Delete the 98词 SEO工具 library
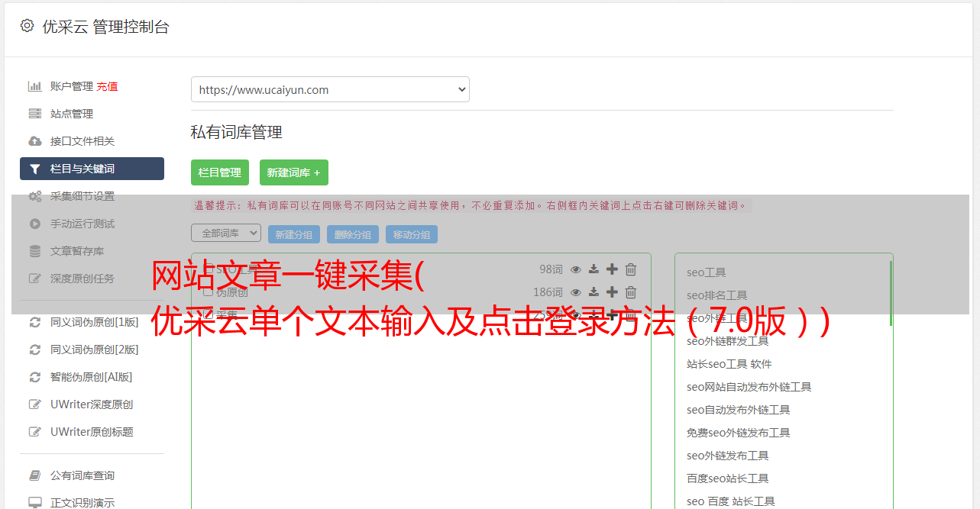This screenshot has width=980, height=509. pyautogui.click(x=631, y=269)
